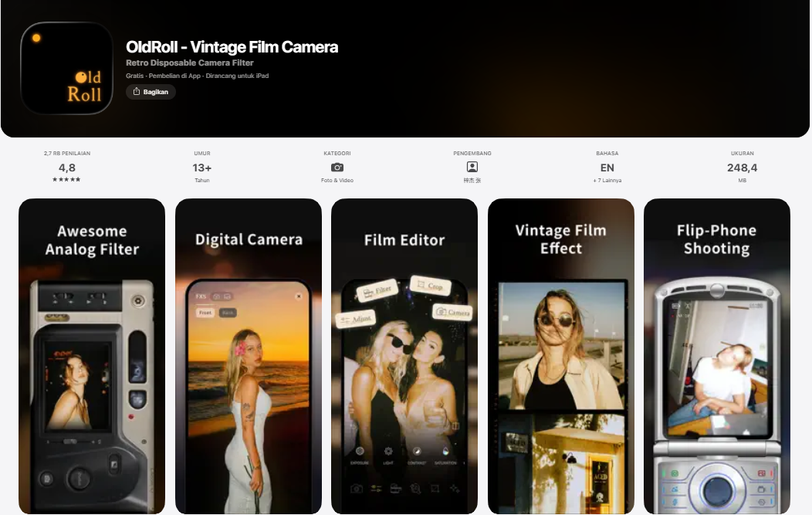This screenshot has width=812, height=515.
Task: Click the Crop label in Film Editor
Action: point(430,286)
